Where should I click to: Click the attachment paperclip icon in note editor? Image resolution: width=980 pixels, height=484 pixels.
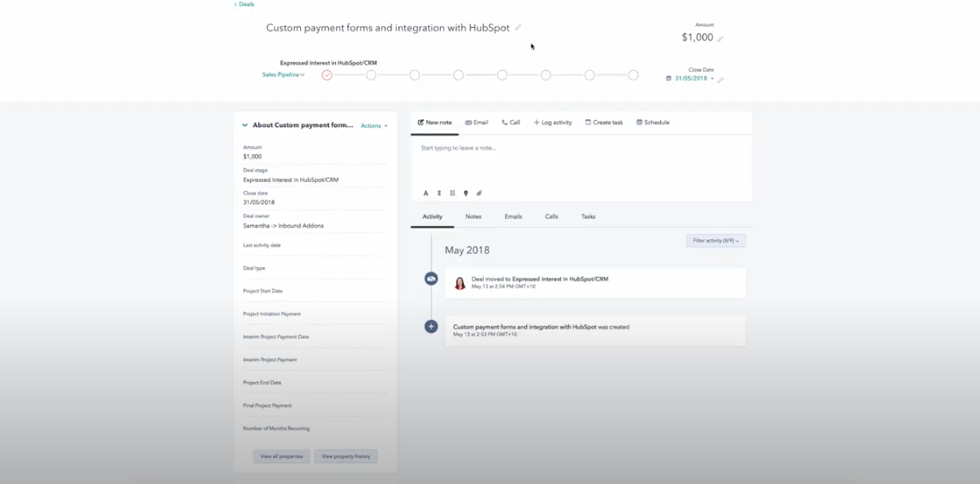(479, 194)
